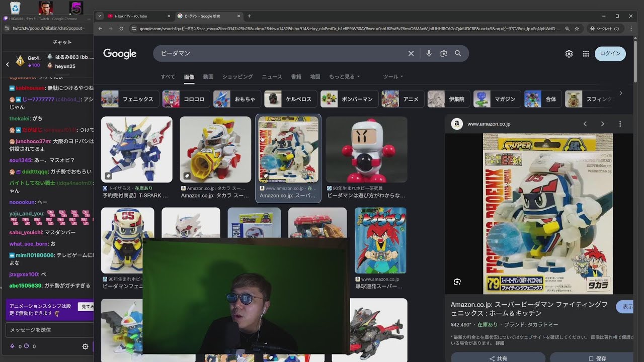This screenshot has height=362, width=644.
Task: Open Amazon.co.jp スーパービーダマン title link
Action: [529, 309]
